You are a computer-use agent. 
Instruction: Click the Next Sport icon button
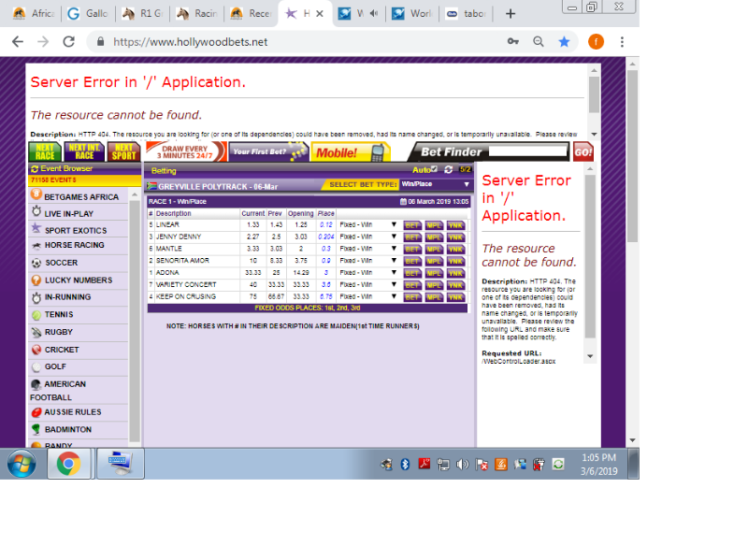click(x=122, y=151)
